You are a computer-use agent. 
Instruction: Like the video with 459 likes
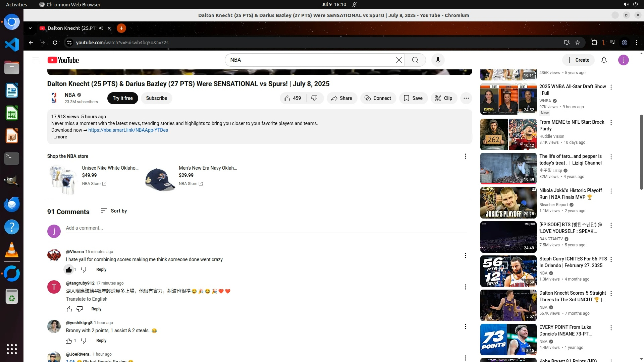292,98
